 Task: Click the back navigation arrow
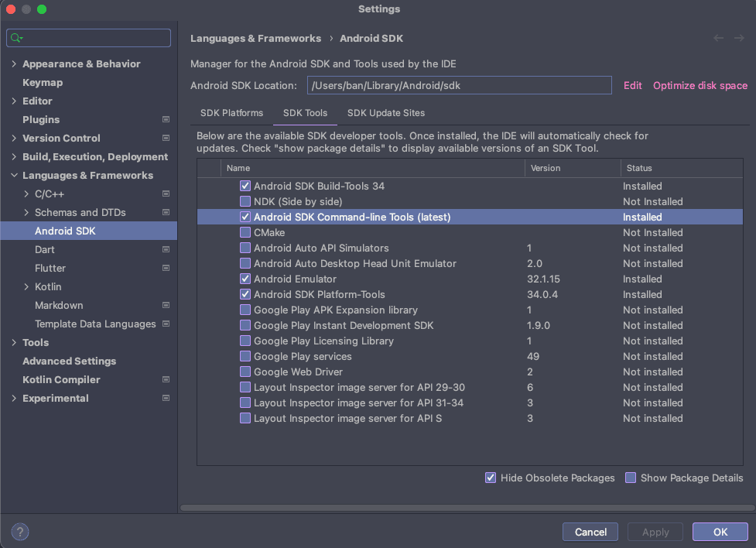718,38
